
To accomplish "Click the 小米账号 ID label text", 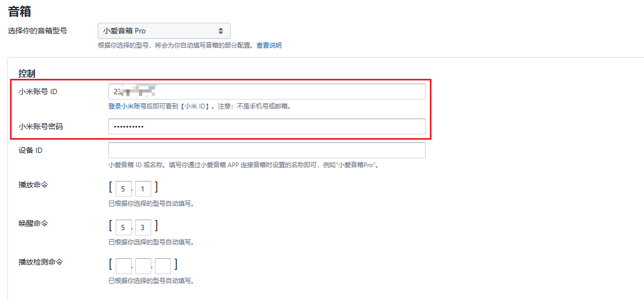I will 38,92.
